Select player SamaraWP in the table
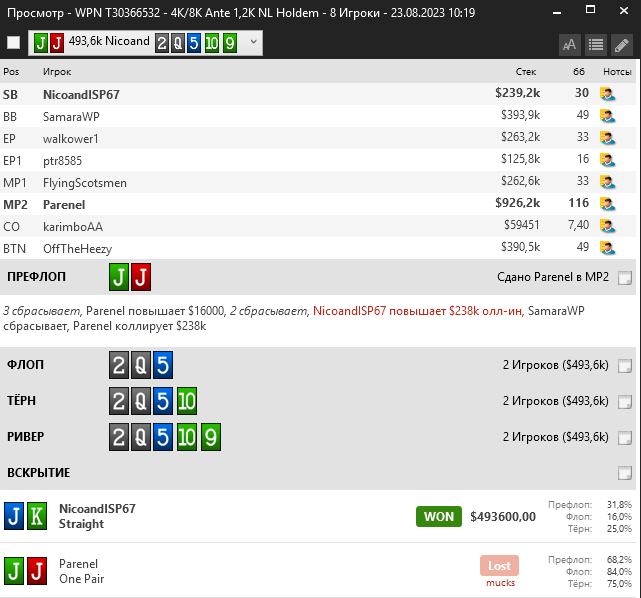The height and width of the screenshot is (598, 641). 71,116
